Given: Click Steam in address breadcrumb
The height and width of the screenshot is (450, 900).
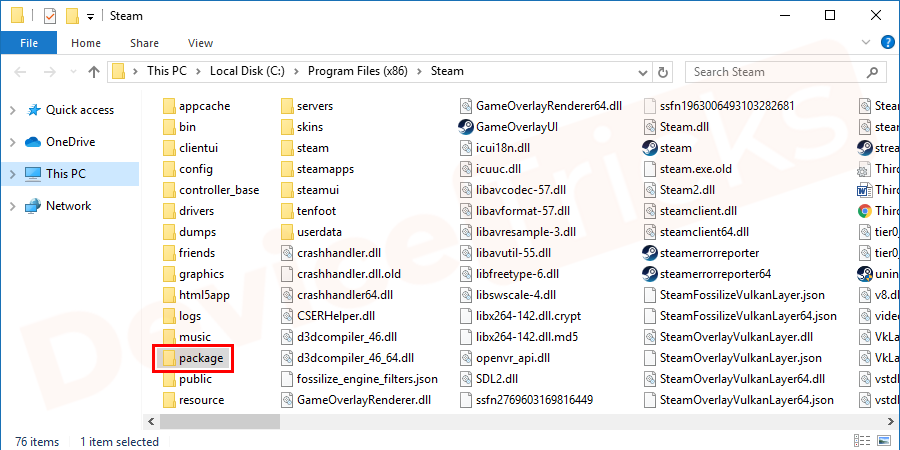Looking at the screenshot, I should coord(447,72).
